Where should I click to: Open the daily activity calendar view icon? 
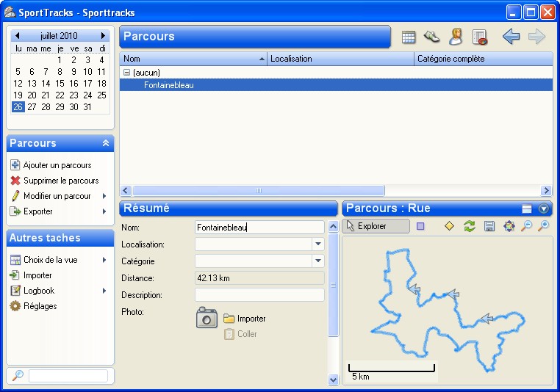click(x=409, y=37)
